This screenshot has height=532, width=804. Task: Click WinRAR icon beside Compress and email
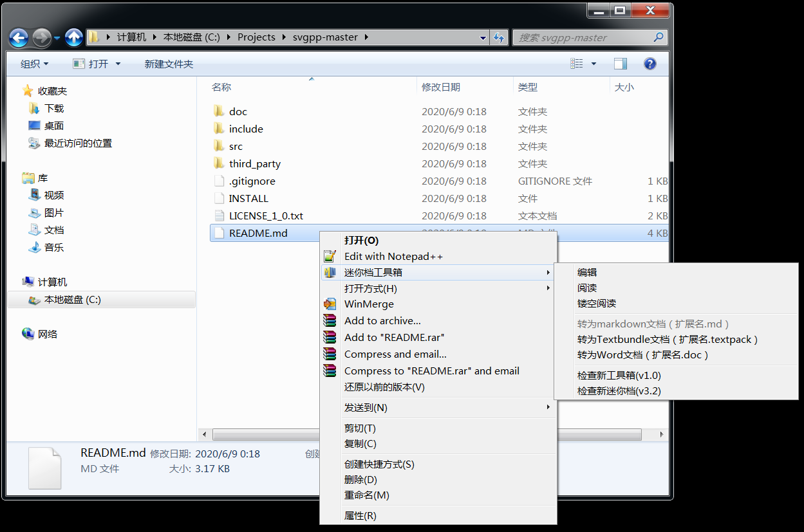[x=330, y=354]
